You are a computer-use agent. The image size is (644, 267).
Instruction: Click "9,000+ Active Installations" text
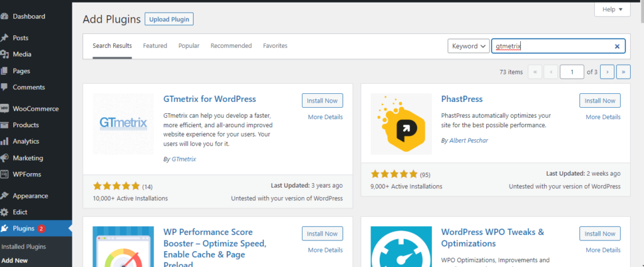point(407,186)
